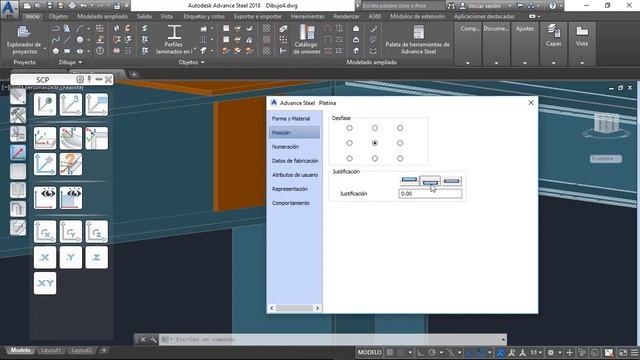Expand the Comp... panel arrow
The height and width of the screenshot is (360, 640).
[468, 63]
